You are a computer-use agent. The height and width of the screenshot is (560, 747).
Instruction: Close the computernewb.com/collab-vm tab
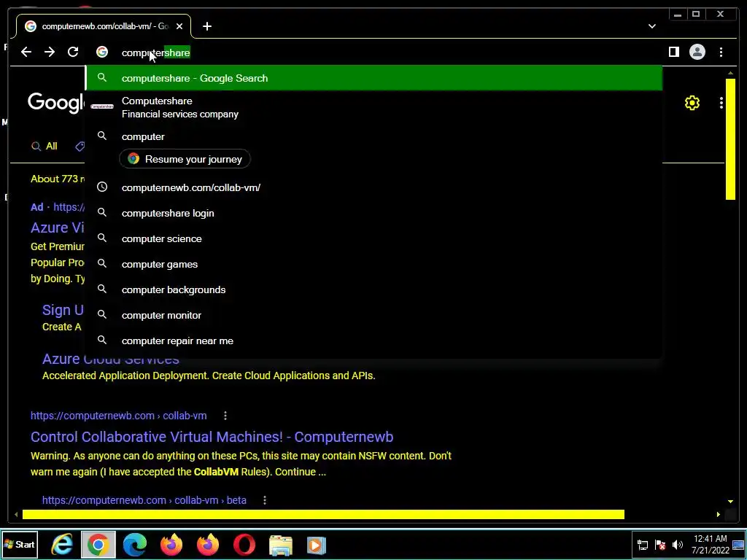click(179, 26)
